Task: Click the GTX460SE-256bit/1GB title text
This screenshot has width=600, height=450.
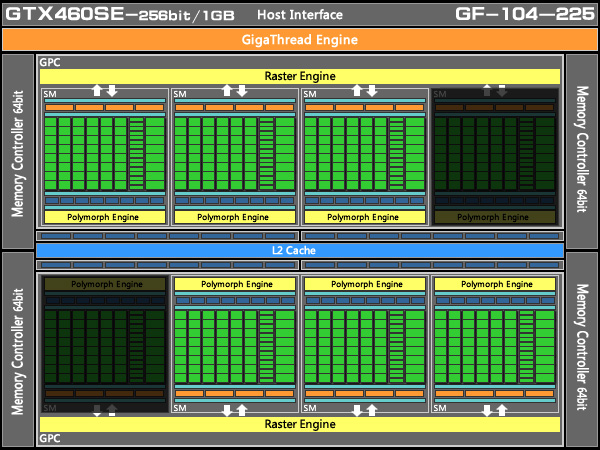Action: pyautogui.click(x=120, y=15)
